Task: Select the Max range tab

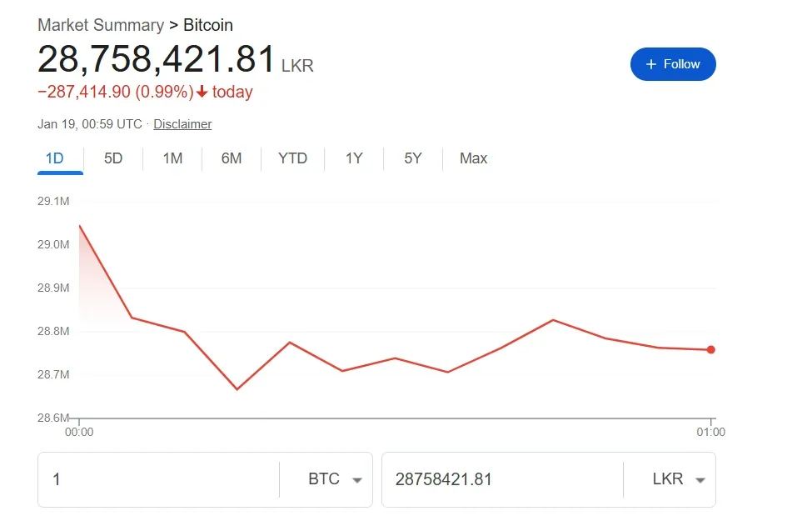Action: [473, 158]
